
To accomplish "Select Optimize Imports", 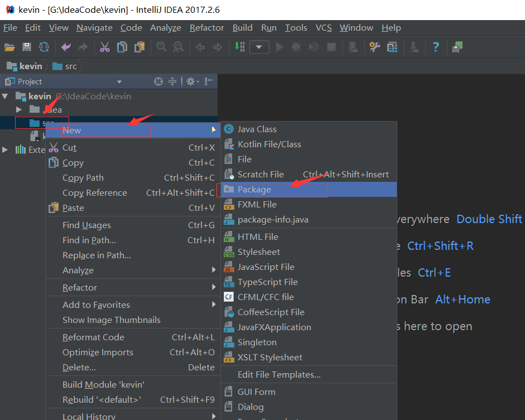I will point(133,353).
